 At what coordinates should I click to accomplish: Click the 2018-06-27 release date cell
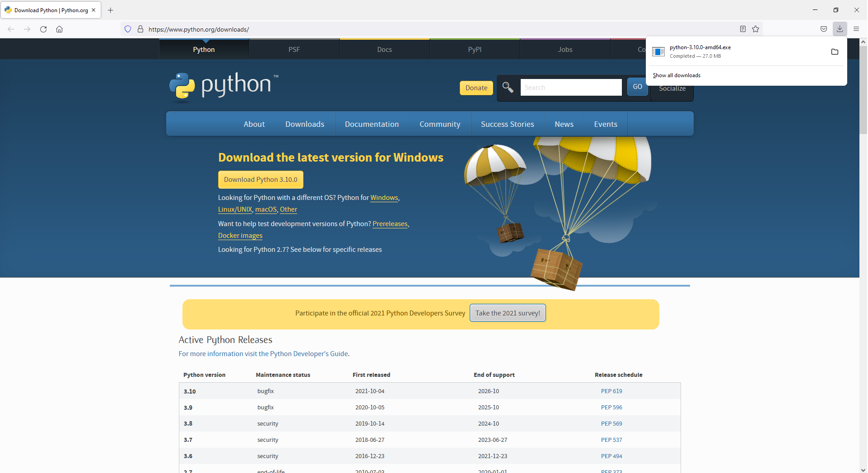click(370, 440)
